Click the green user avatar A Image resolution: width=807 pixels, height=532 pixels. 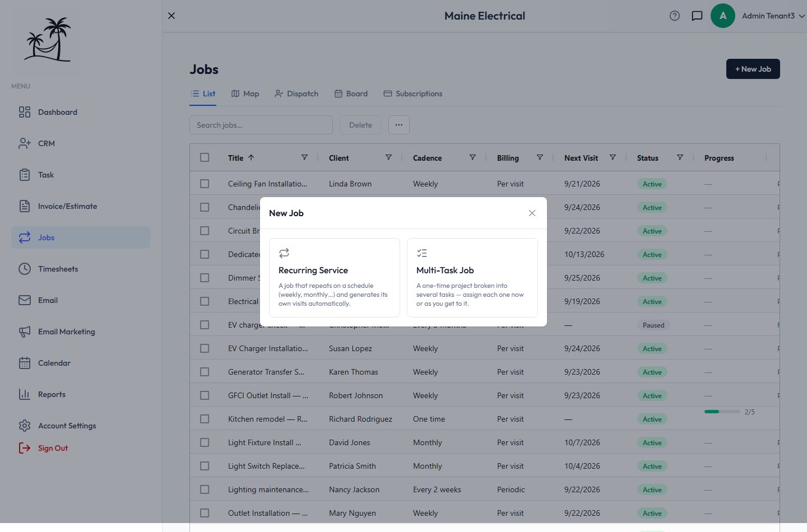coord(723,16)
